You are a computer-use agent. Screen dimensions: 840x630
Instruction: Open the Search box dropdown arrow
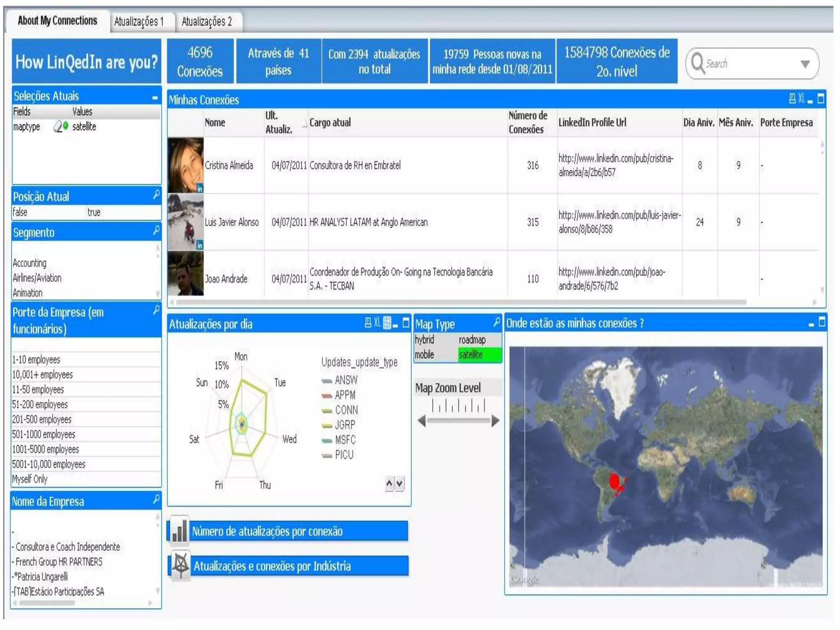pyautogui.click(x=805, y=64)
